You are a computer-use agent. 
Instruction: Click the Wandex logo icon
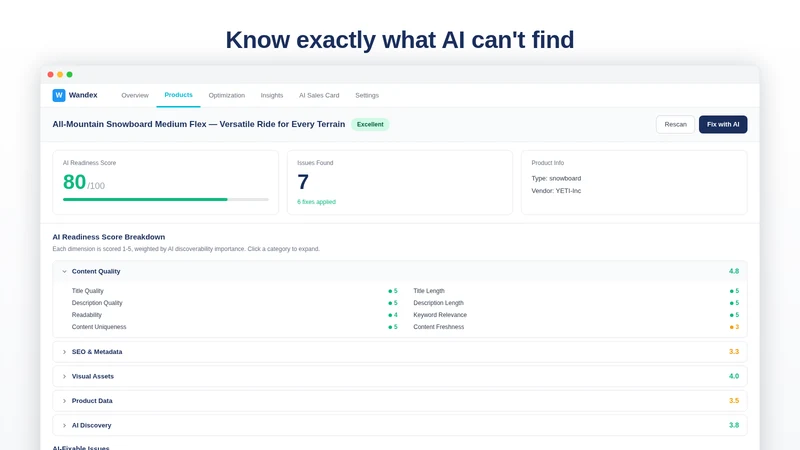click(x=59, y=95)
